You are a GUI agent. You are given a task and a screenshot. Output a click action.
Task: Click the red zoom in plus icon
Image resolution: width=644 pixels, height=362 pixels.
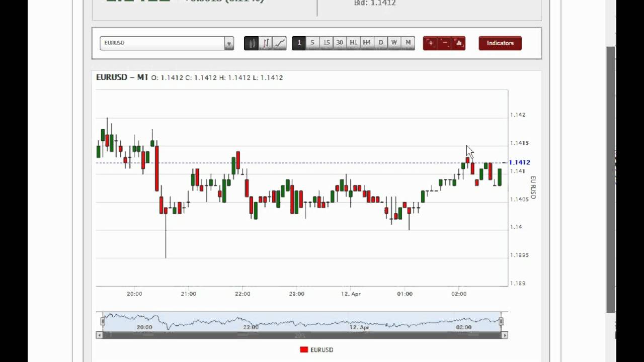click(430, 43)
